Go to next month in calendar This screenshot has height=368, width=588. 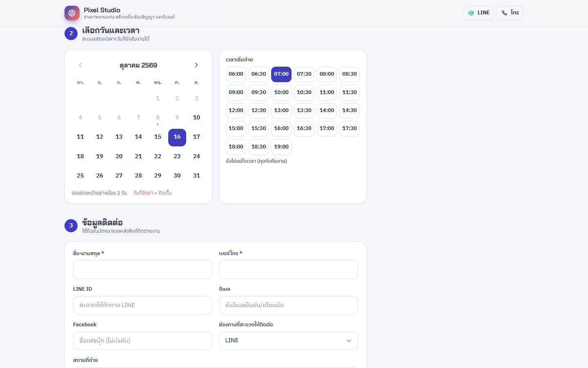pos(196,65)
